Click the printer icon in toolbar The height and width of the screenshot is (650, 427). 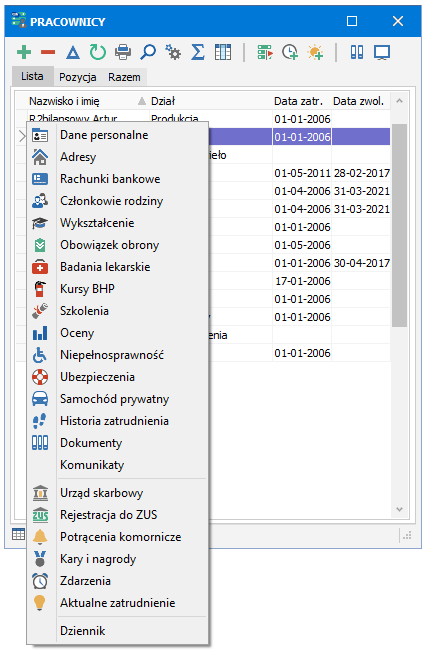123,52
